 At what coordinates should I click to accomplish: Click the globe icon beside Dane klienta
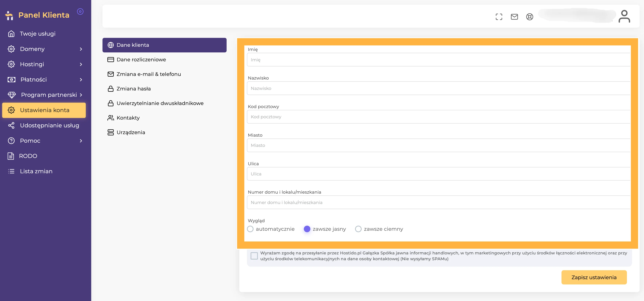tap(110, 45)
